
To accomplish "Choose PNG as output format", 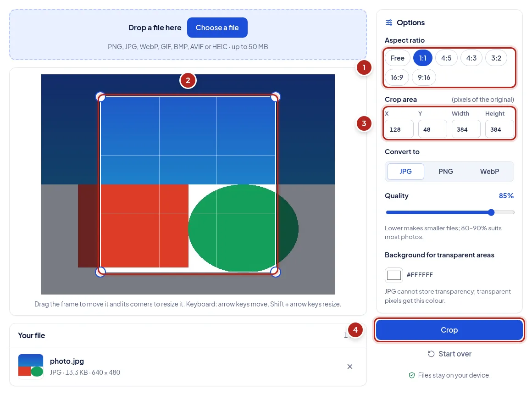I will click(x=445, y=172).
